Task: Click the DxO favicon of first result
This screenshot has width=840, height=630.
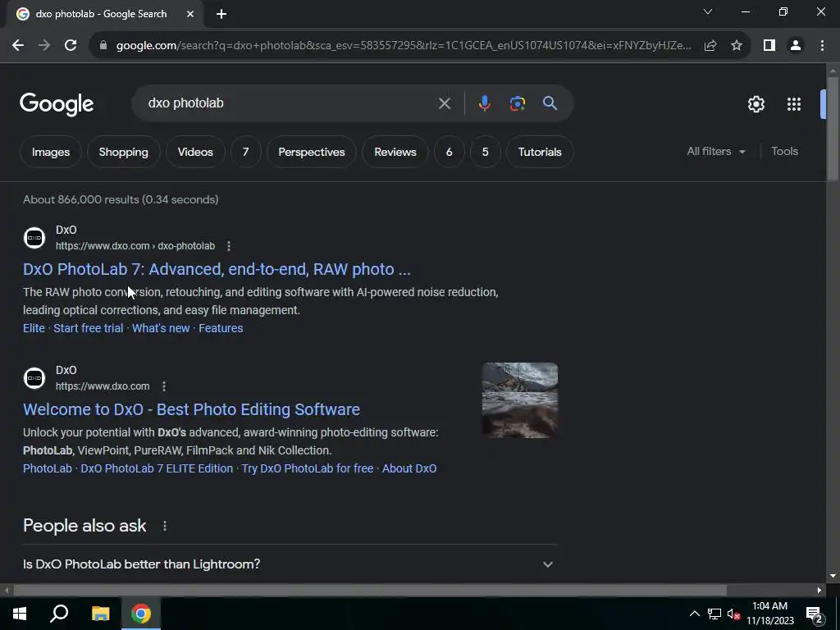Action: (x=34, y=238)
